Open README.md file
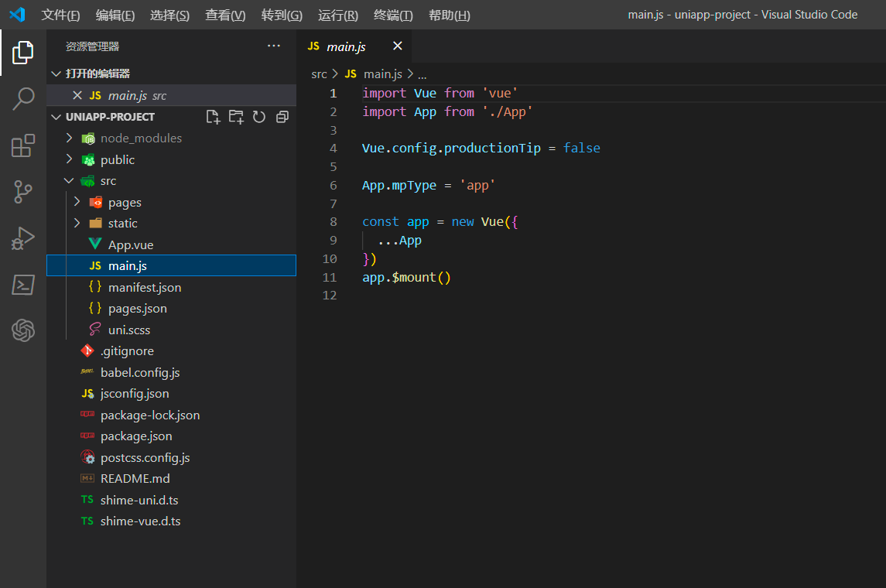This screenshot has height=588, width=886. pos(171,478)
